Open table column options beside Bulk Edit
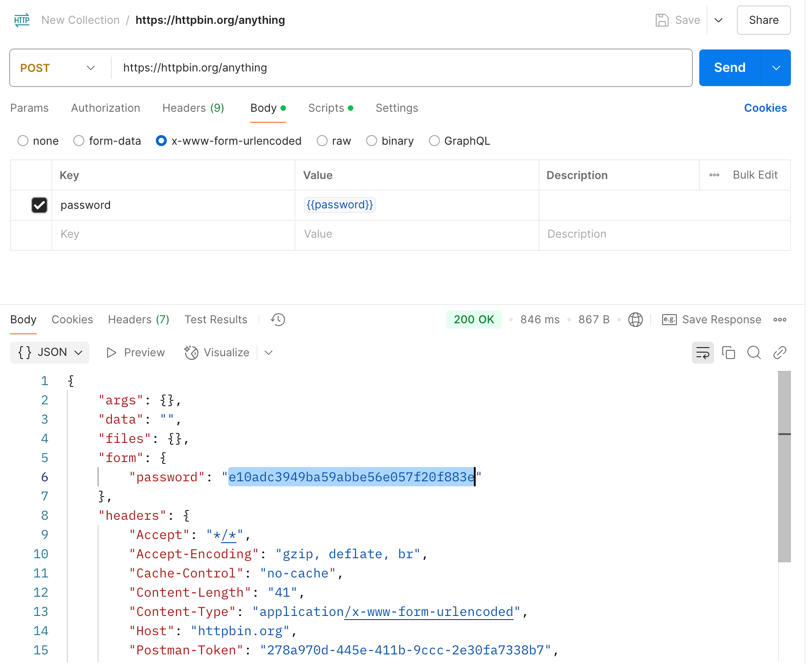This screenshot has width=812, height=664. pos(714,175)
